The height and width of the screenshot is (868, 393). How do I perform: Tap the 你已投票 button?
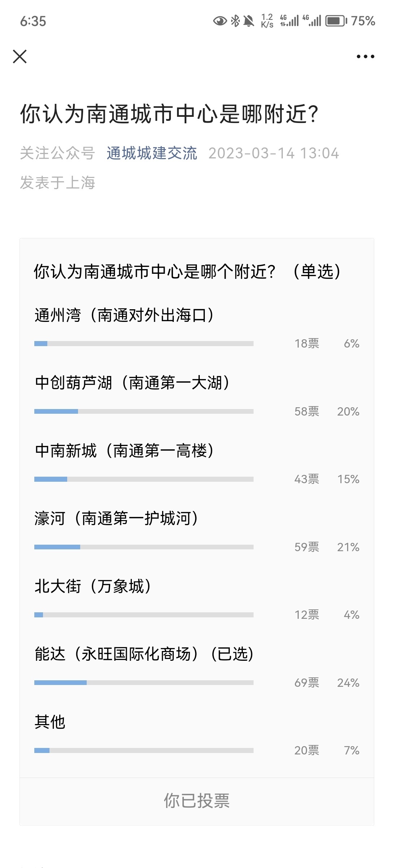tap(197, 801)
